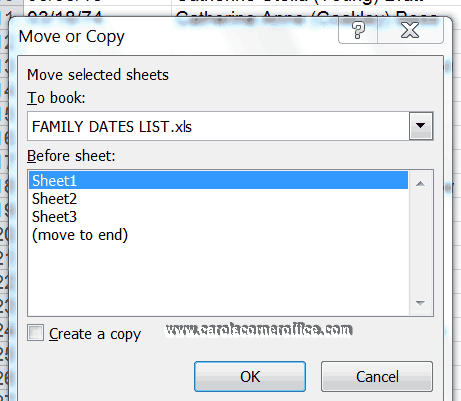Viewport: 461px width, 401px height.
Task: Click the question mark help button
Action: 358,30
